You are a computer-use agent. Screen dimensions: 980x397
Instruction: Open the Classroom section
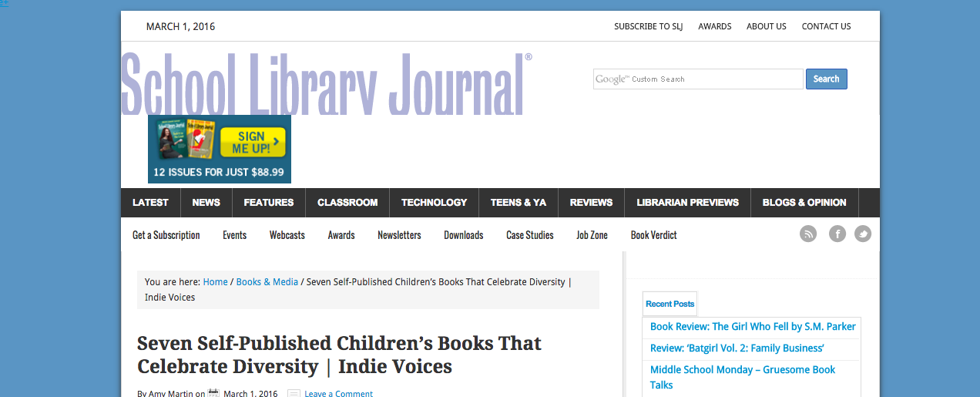coord(347,203)
